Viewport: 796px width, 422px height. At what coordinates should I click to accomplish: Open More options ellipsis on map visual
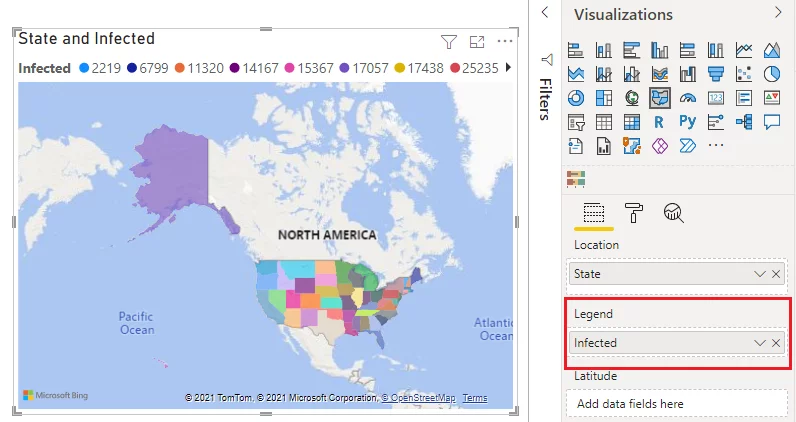[x=505, y=41]
